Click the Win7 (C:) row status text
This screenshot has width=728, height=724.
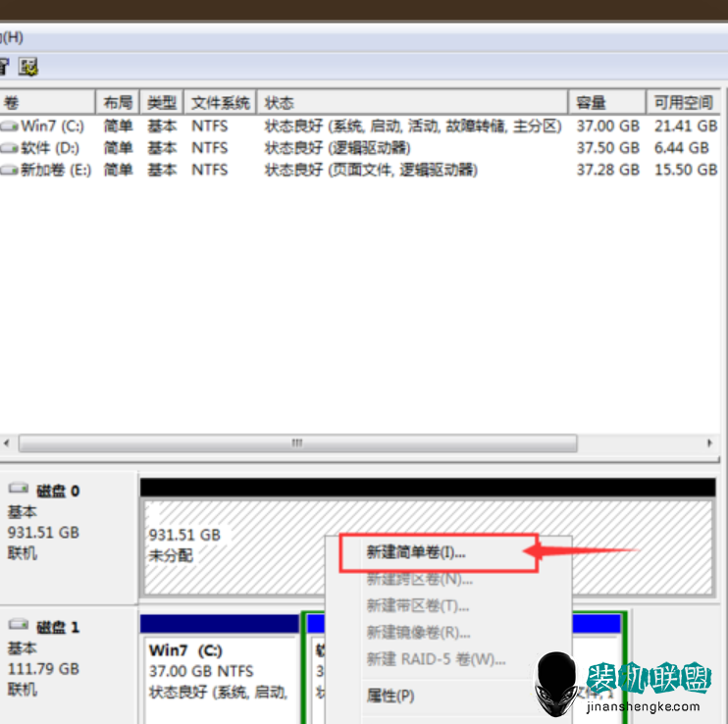point(413,126)
